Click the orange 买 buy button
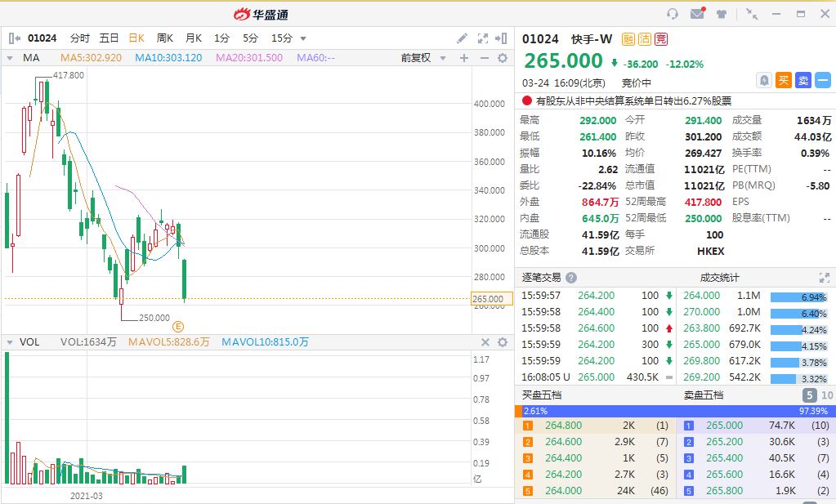The image size is (836, 504). [x=784, y=80]
